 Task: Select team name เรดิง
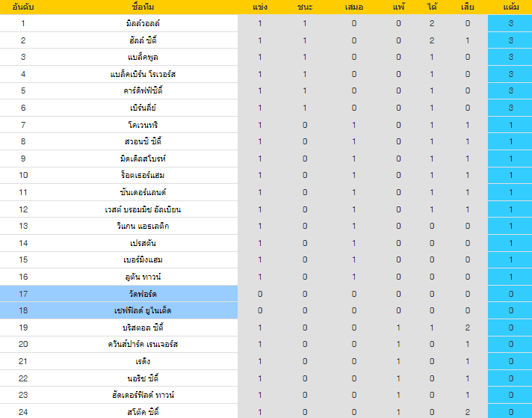143,361
